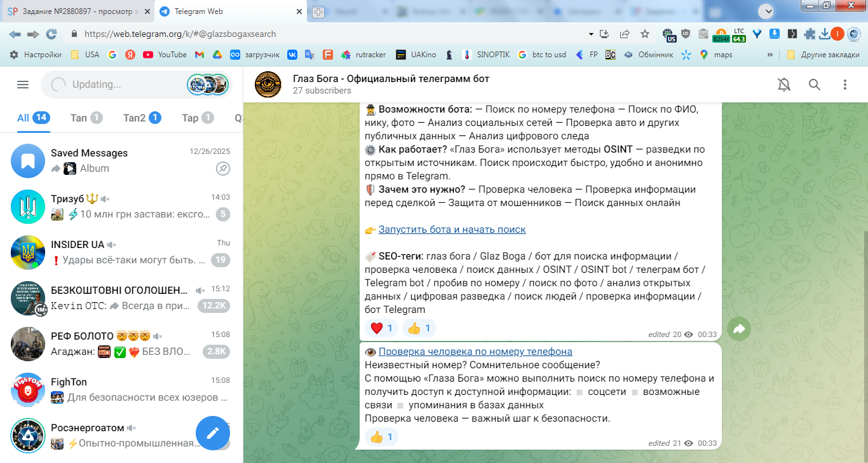Viewport: 868px width, 463px height.
Task: Reload the current page
Action: tap(51, 34)
